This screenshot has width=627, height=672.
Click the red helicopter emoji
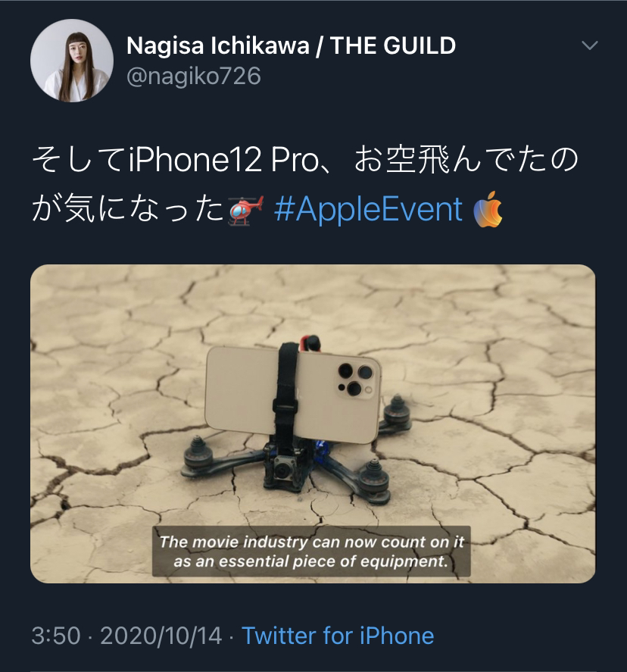(x=245, y=210)
